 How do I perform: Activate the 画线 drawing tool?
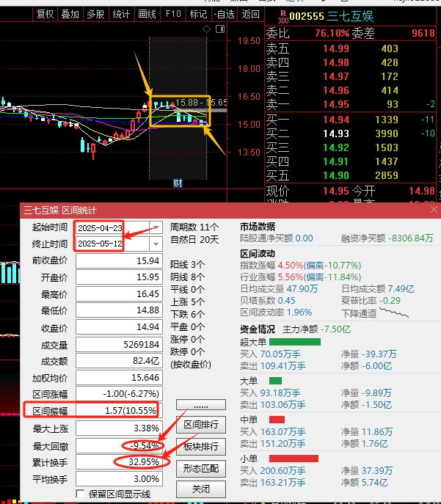point(147,14)
